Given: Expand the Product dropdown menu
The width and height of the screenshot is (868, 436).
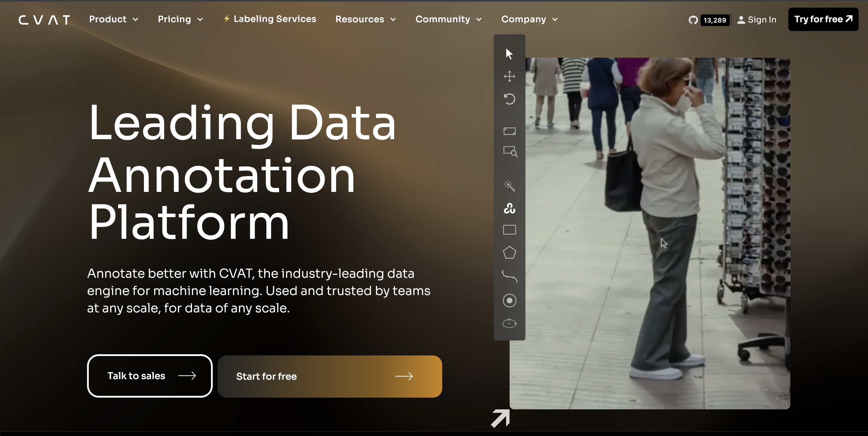Looking at the screenshot, I should point(113,19).
